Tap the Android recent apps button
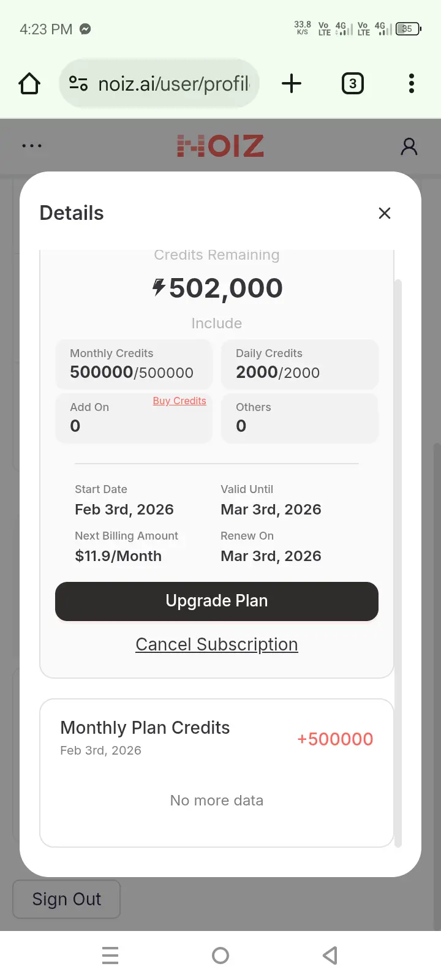This screenshot has height=980, width=441. (110, 956)
